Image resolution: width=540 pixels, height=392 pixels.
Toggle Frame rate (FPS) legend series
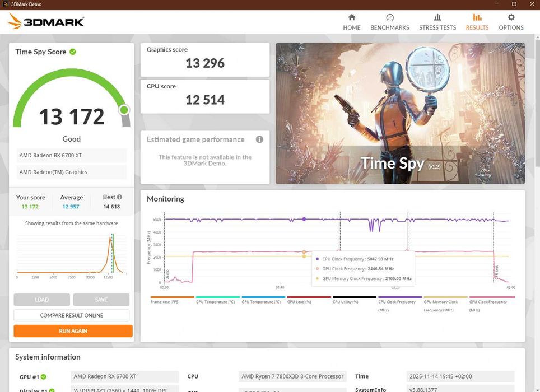172,300
